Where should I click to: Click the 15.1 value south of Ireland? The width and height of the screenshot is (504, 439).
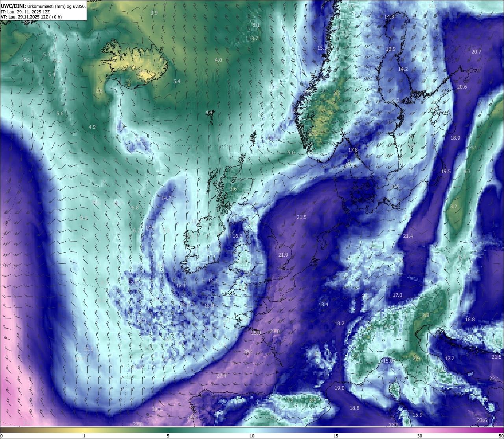pos(213,280)
